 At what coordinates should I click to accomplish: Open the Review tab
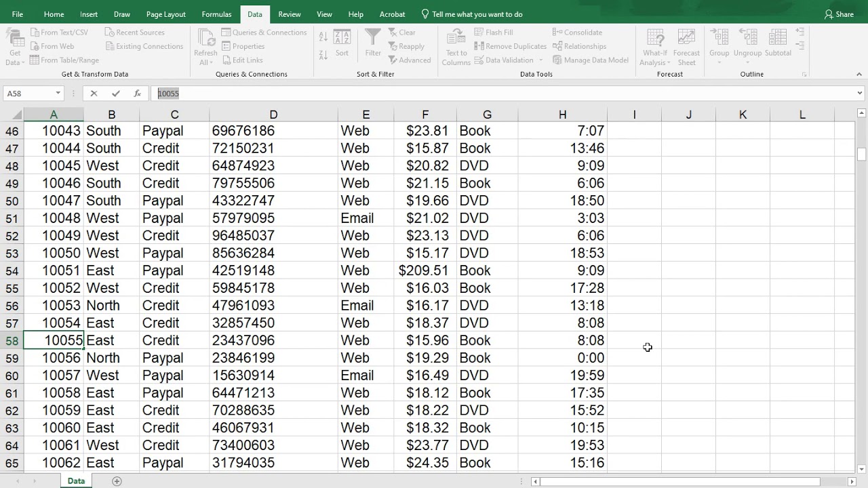click(x=290, y=14)
